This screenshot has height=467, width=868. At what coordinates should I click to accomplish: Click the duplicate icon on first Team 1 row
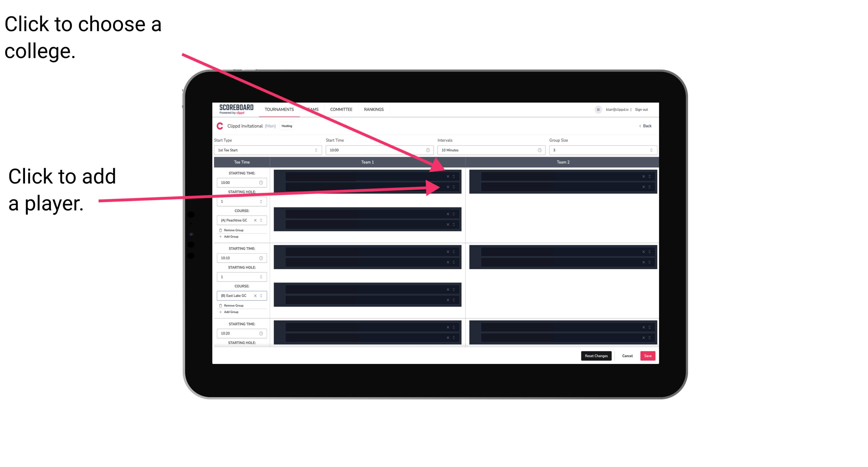point(454,176)
